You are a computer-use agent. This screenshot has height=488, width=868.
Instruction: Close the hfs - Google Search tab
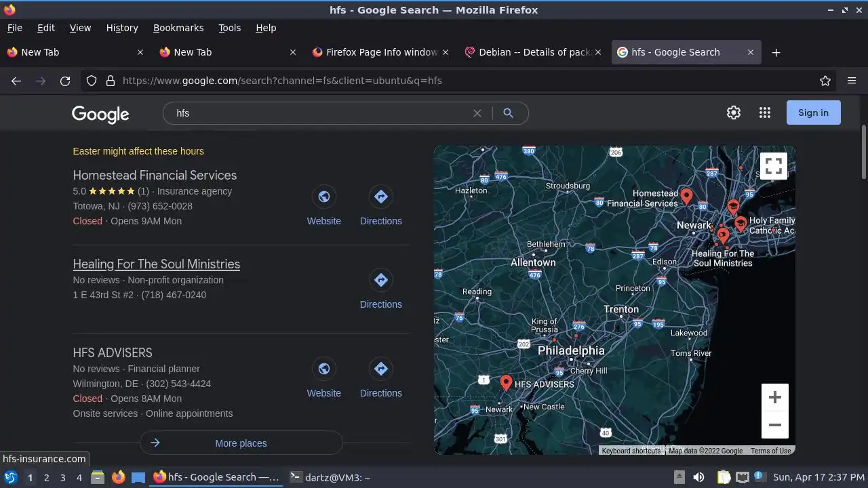pos(751,52)
